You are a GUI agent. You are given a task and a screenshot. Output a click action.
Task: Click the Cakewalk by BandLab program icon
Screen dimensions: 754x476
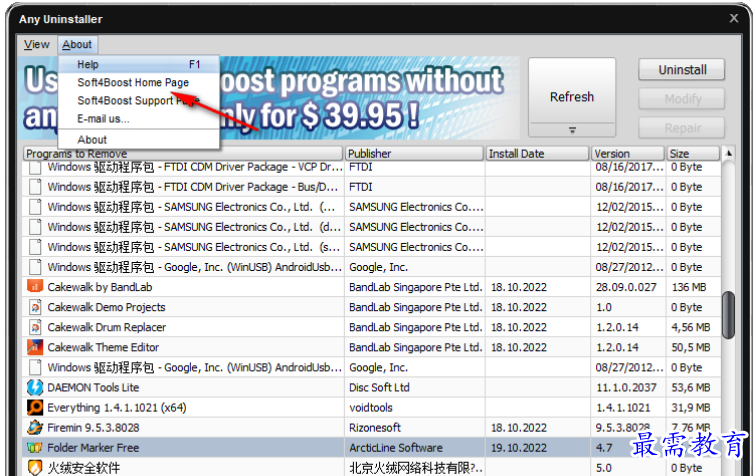click(x=35, y=287)
